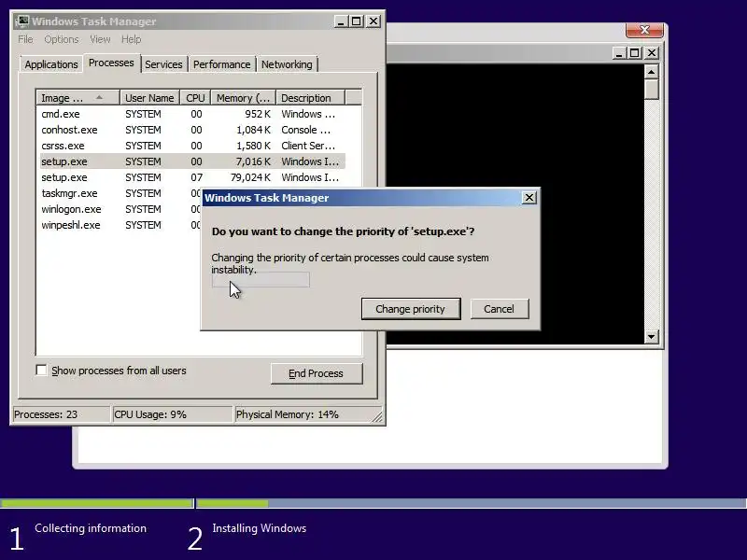Image resolution: width=747 pixels, height=560 pixels.
Task: Open the View menu
Action: coord(100,39)
